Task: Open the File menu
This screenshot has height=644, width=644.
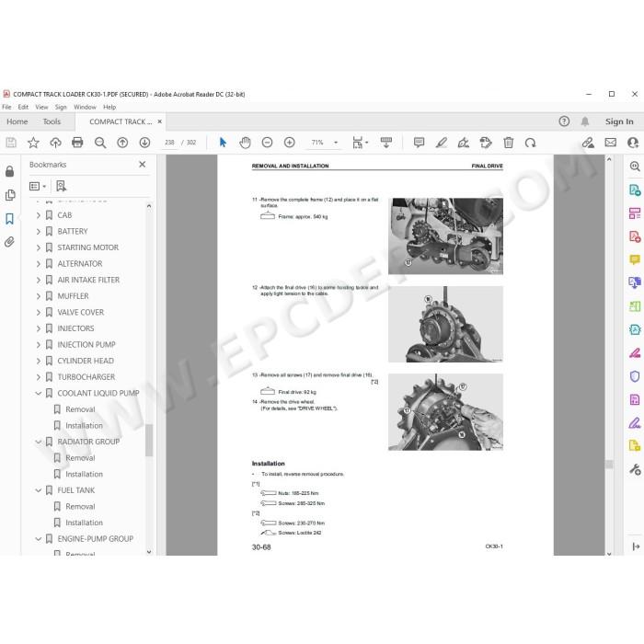Action: click(6, 108)
